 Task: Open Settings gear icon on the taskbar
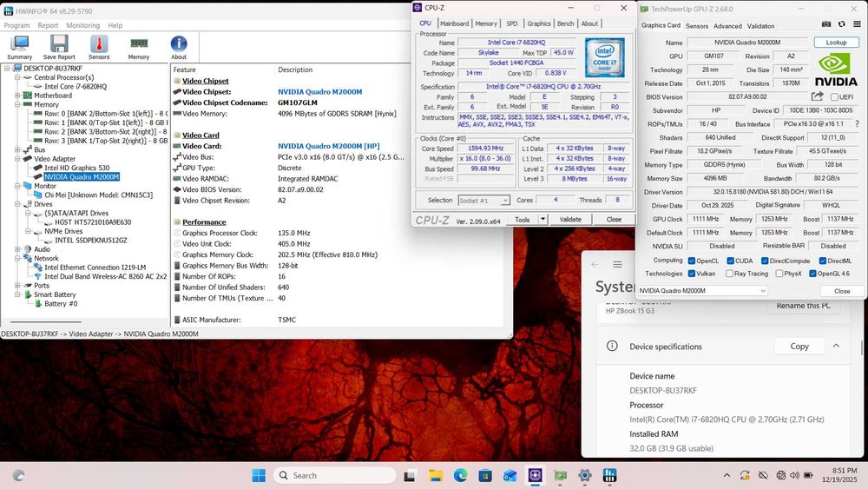[584, 475]
